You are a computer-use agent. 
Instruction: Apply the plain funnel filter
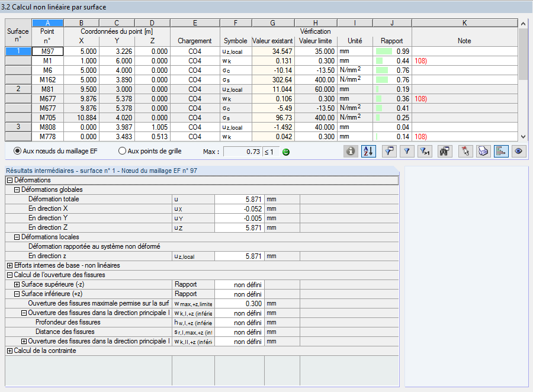(x=407, y=151)
